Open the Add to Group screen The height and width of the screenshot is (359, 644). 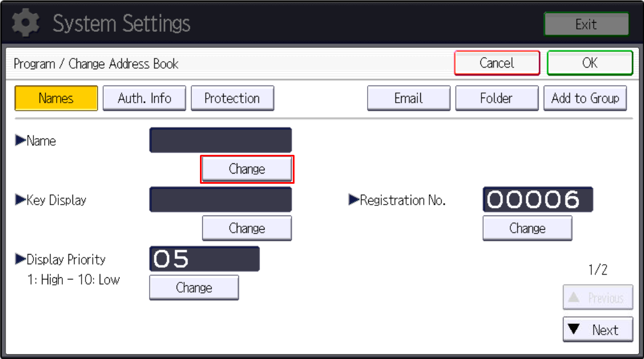point(585,98)
